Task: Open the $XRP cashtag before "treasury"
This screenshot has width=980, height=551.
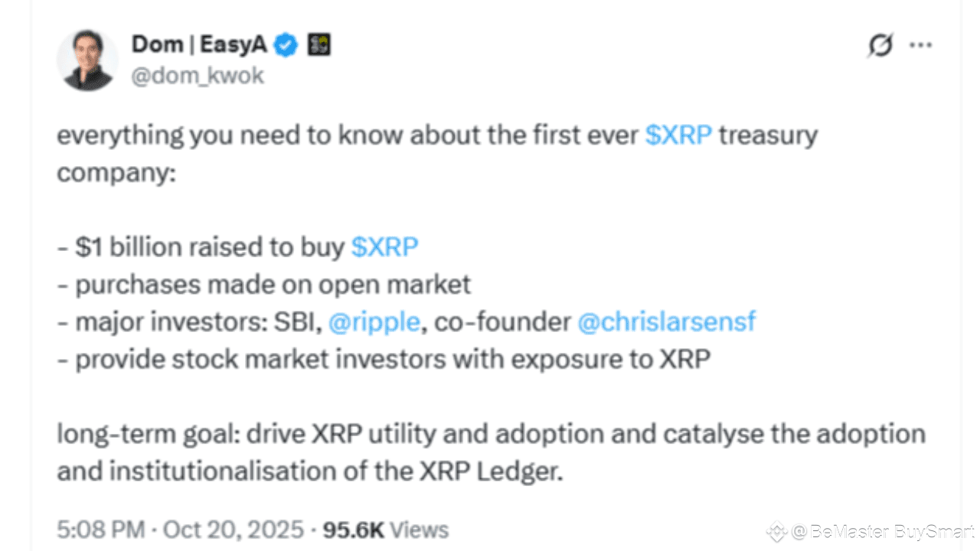Action: coord(679,135)
